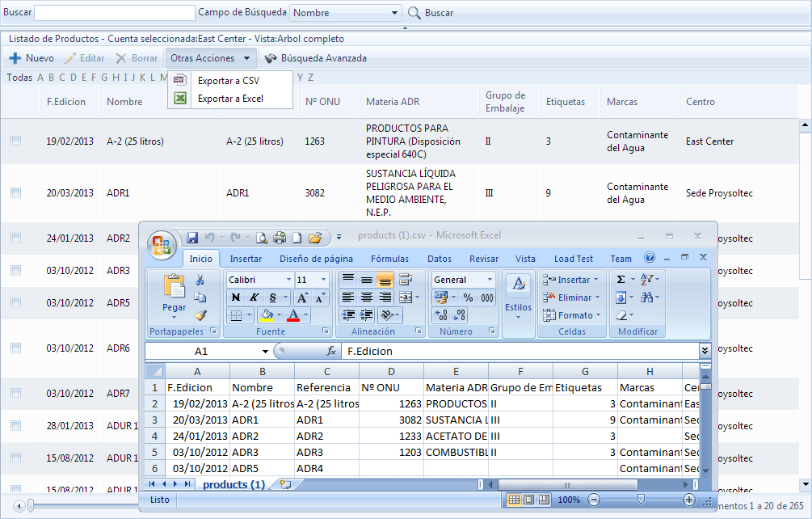Click the insert worksheet tab icon
Viewport: 812px width, 519px height.
[285, 484]
